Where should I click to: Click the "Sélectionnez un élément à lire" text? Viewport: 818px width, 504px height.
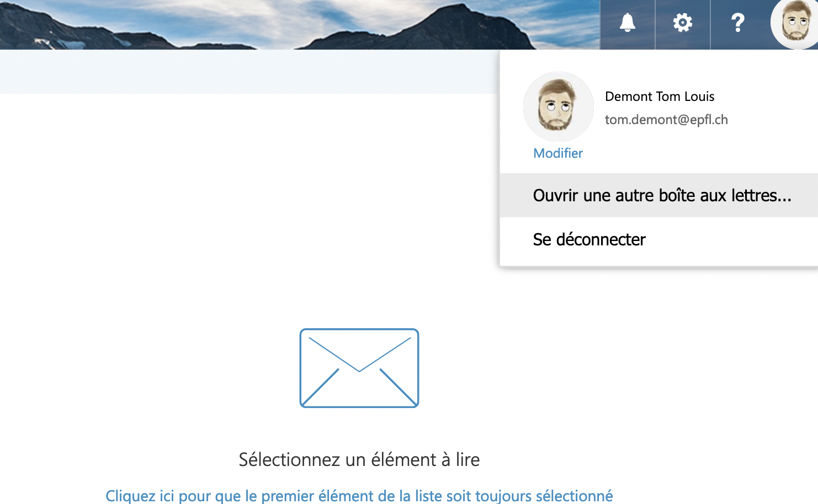pos(359,459)
